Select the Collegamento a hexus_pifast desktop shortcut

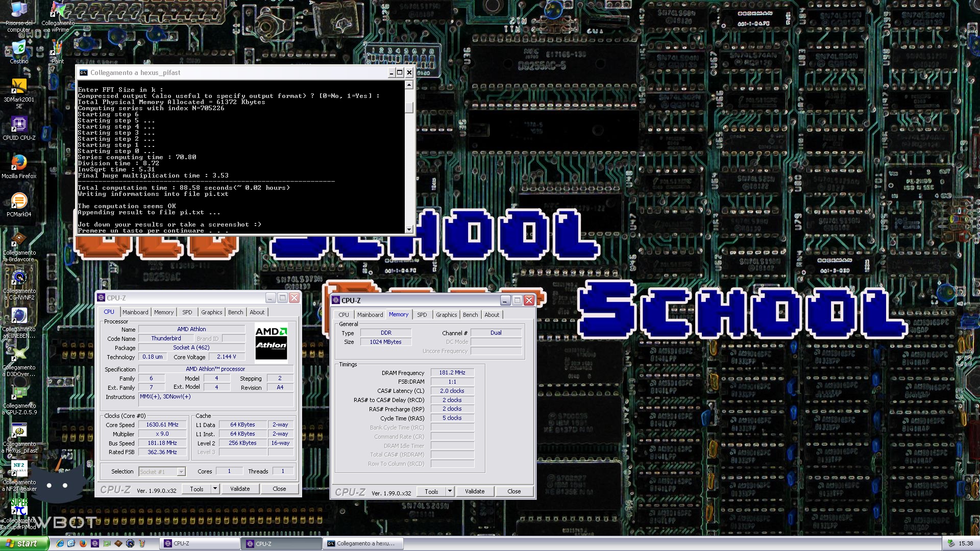pos(19,438)
